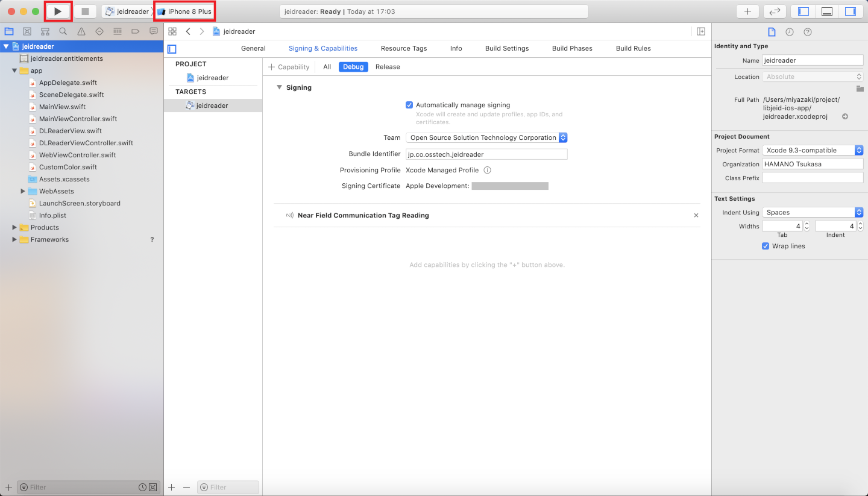Expand the Frameworks group
The height and width of the screenshot is (496, 868).
tap(14, 239)
